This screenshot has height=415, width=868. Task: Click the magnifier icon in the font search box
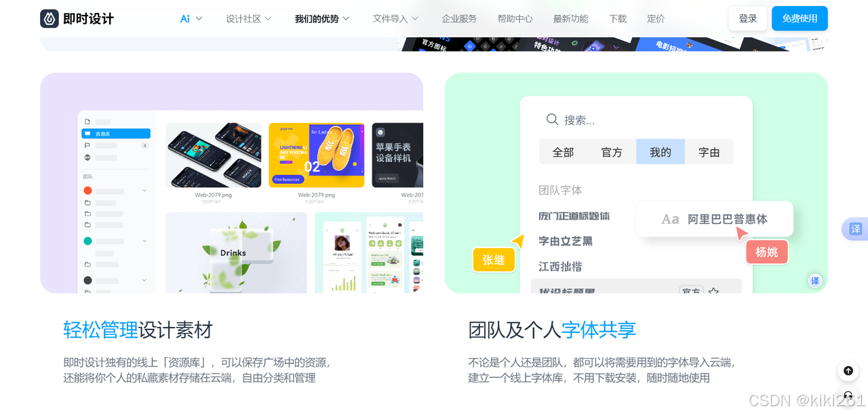coord(552,119)
